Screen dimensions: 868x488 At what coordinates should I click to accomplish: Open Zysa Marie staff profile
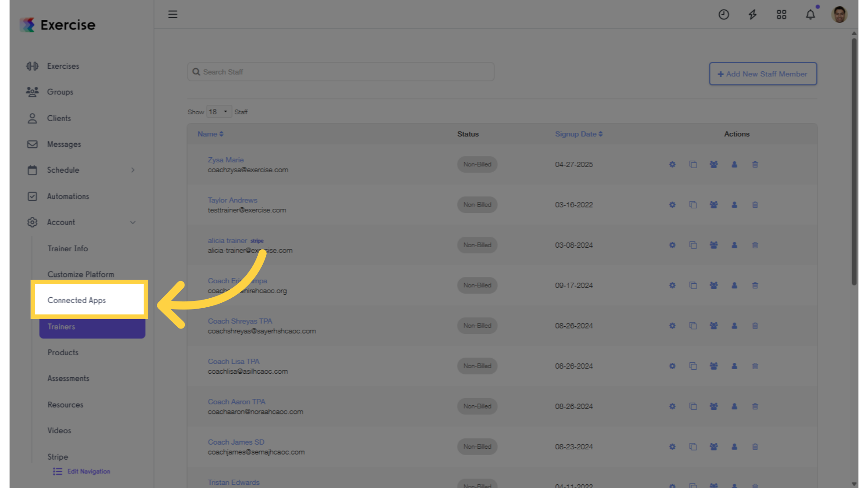[x=226, y=160]
